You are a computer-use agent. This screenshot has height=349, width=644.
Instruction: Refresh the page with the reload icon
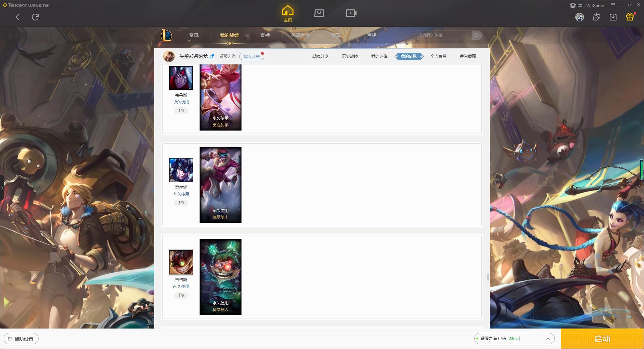click(35, 17)
